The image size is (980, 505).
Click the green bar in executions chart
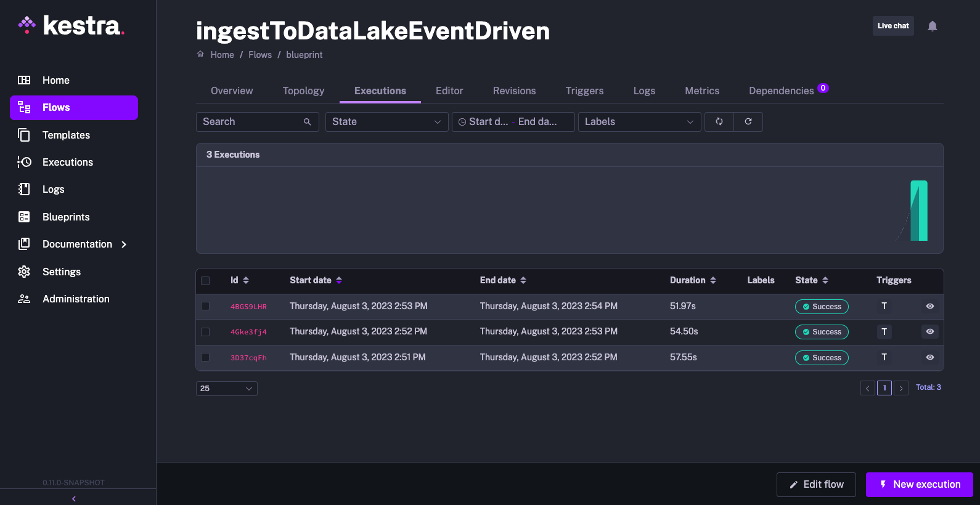pyautogui.click(x=919, y=211)
